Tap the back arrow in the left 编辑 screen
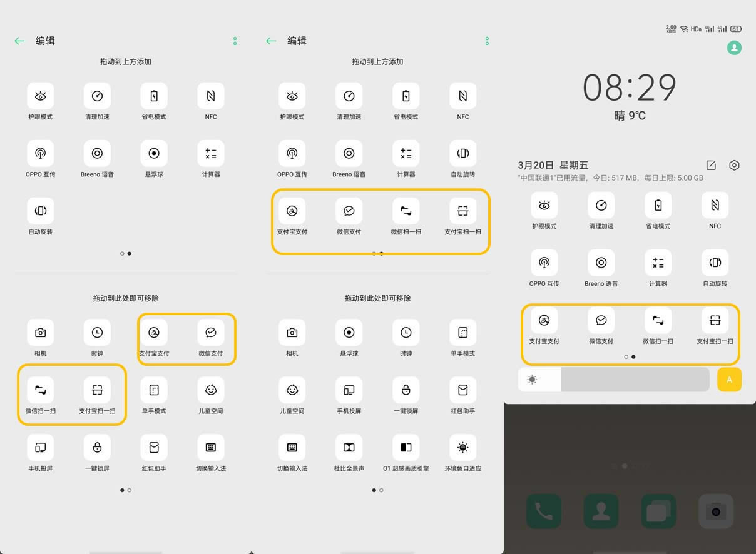756x554 pixels. click(x=19, y=41)
